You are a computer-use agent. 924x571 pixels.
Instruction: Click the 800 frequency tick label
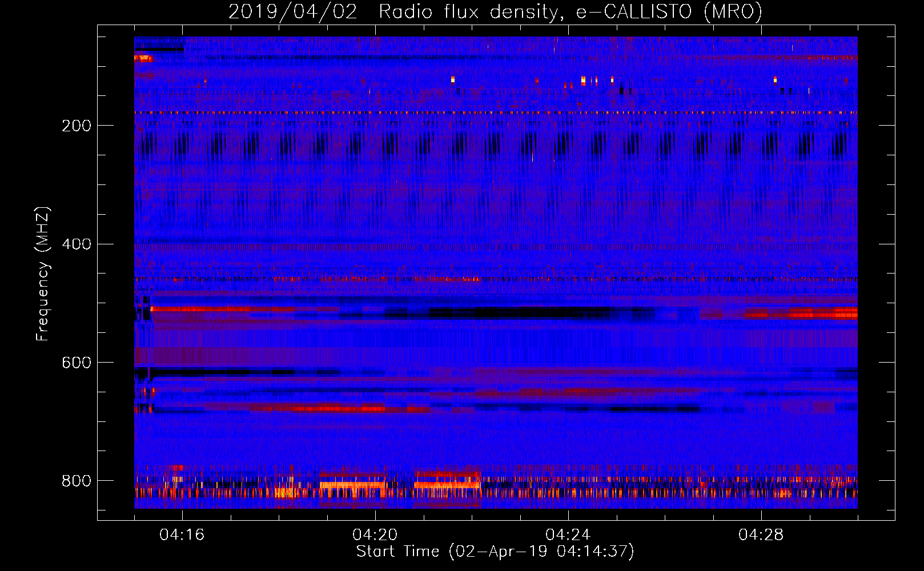tap(77, 481)
